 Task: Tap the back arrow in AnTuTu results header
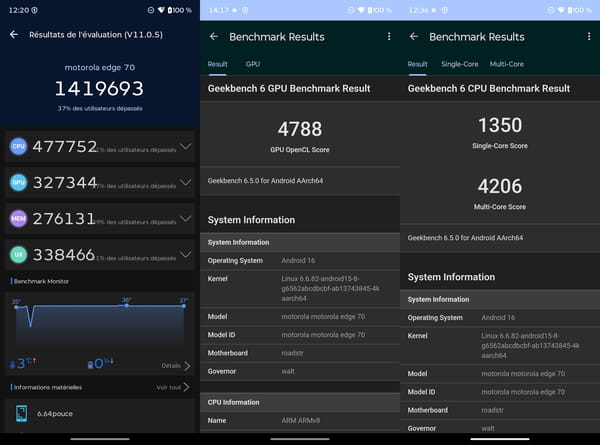(x=14, y=34)
